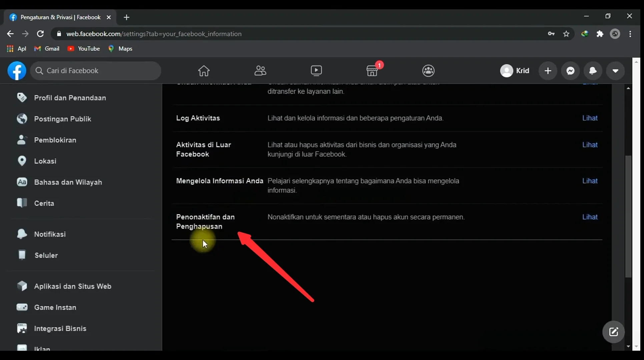The height and width of the screenshot is (360, 644).
Task: Click the Aplikasi dan Situs Web cube icon
Action: pos(22,286)
